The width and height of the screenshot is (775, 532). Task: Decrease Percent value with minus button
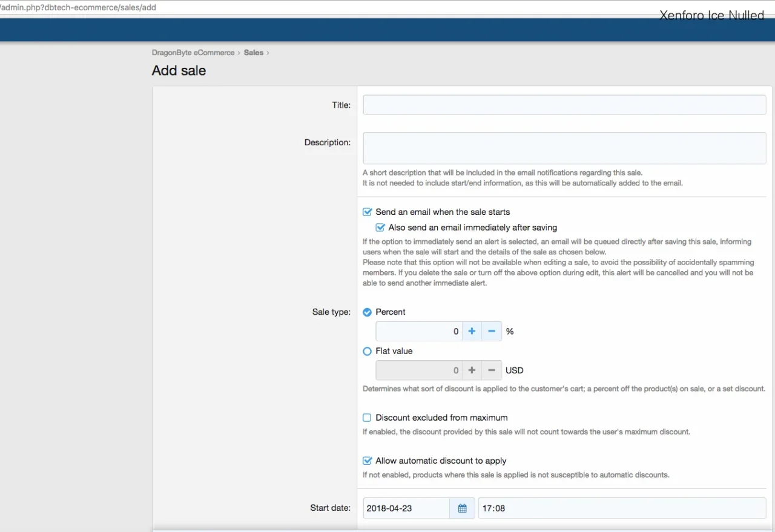(x=492, y=331)
